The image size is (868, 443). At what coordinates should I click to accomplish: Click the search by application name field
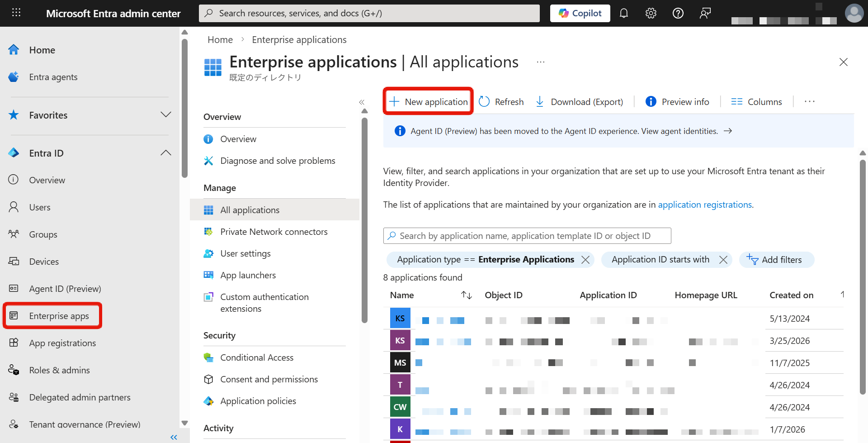pyautogui.click(x=527, y=236)
